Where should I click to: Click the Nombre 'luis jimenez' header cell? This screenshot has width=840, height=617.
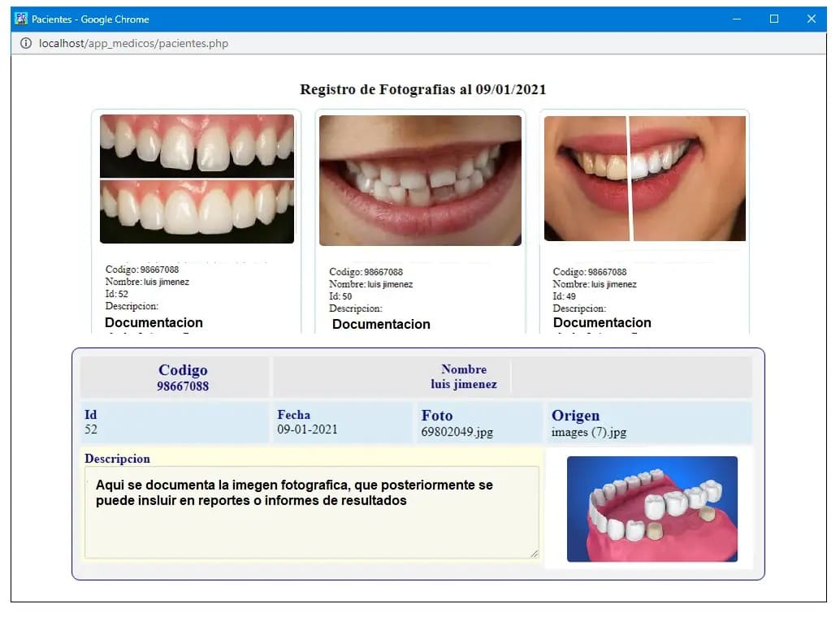coord(464,377)
